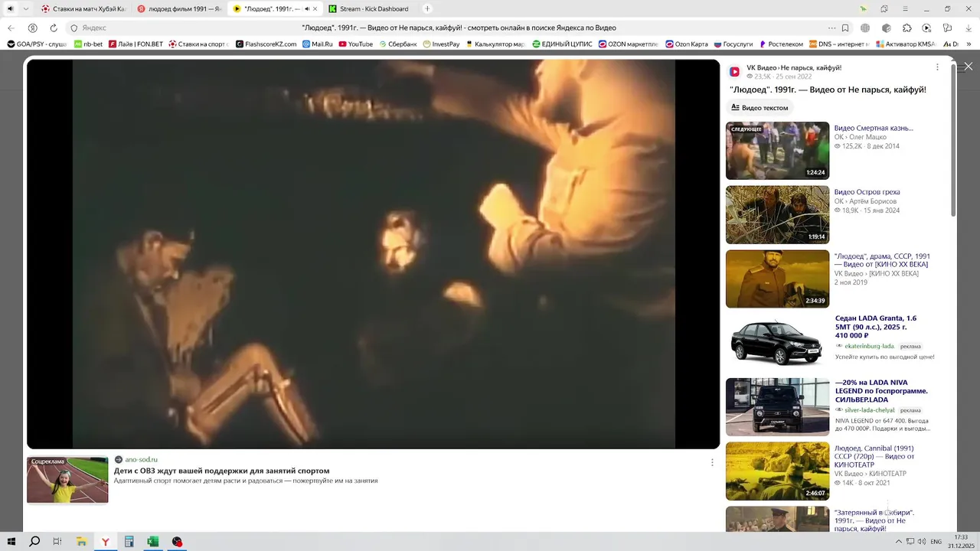Click the Соцреклама ad thumbnail

pos(67,480)
